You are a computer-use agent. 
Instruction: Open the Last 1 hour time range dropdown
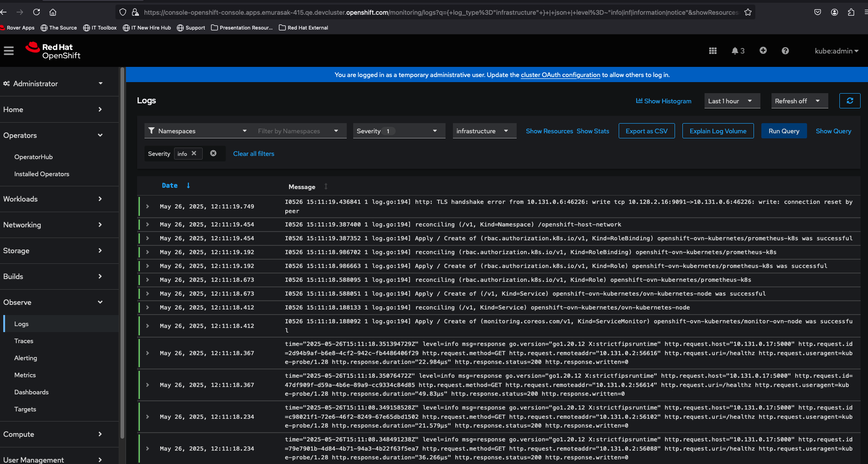pyautogui.click(x=731, y=101)
